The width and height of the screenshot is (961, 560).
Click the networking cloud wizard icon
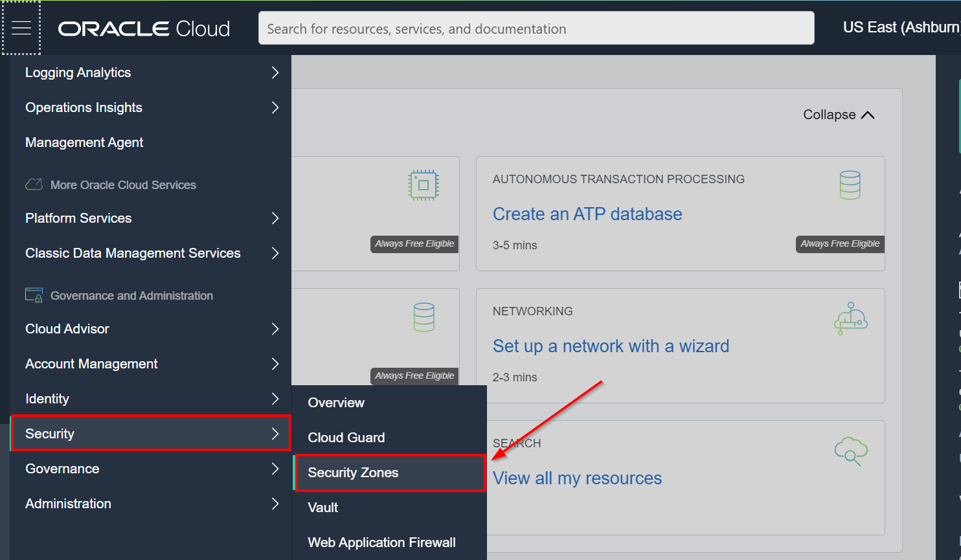[x=850, y=318]
